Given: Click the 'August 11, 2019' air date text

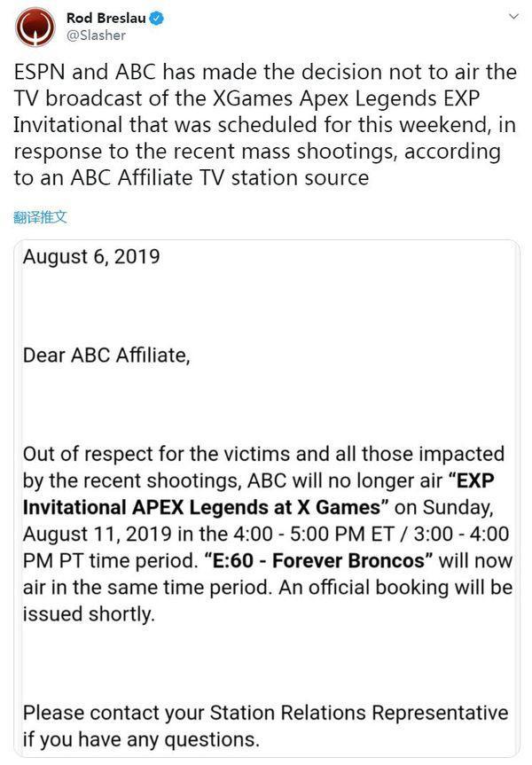Looking at the screenshot, I should coord(98,535).
